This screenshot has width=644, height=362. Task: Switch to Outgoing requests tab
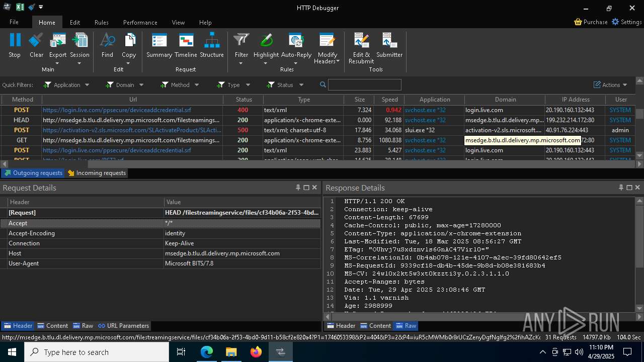click(x=33, y=173)
